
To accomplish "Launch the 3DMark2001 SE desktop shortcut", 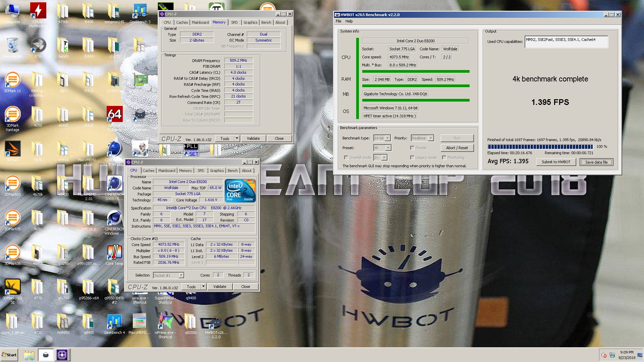I will [x=12, y=291].
